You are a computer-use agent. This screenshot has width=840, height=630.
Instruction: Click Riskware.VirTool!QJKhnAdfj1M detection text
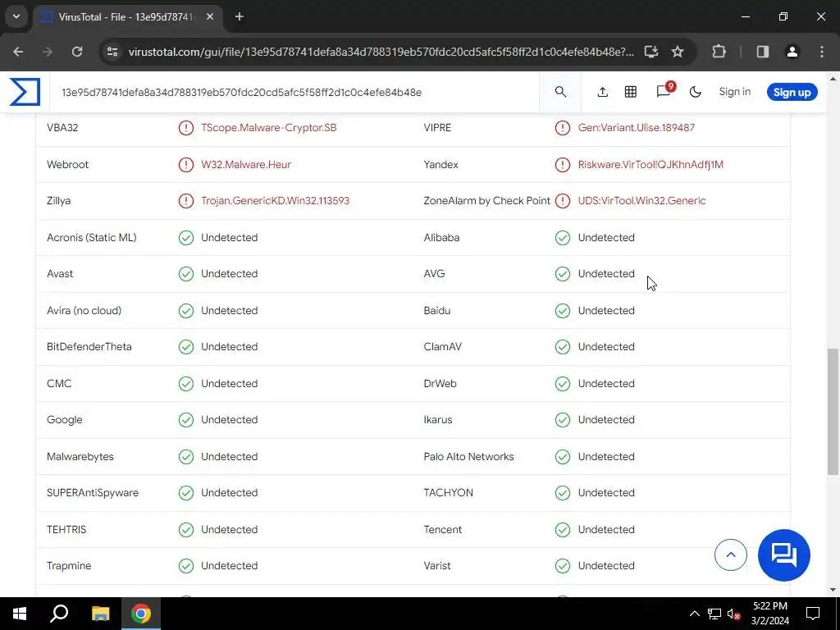point(651,164)
